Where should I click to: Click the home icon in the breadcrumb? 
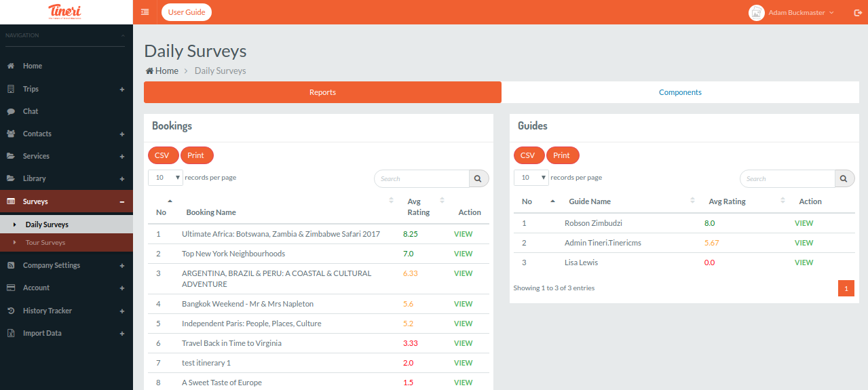click(x=149, y=71)
